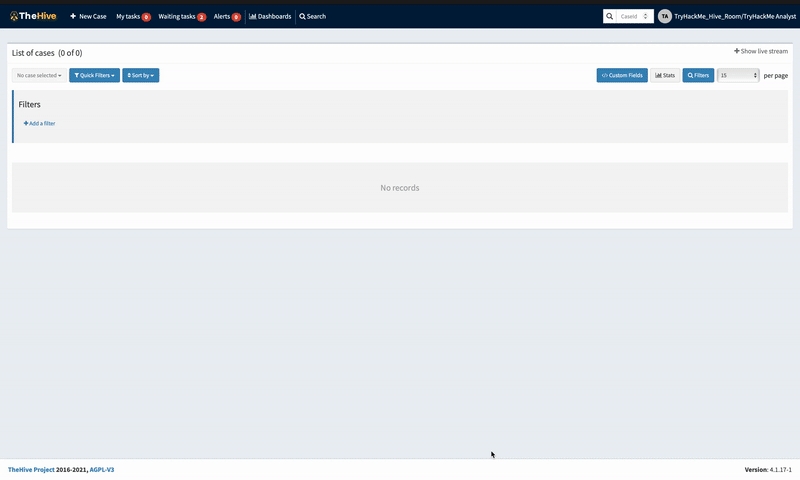
Task: Open Dashboards from the navbar
Action: [270, 16]
